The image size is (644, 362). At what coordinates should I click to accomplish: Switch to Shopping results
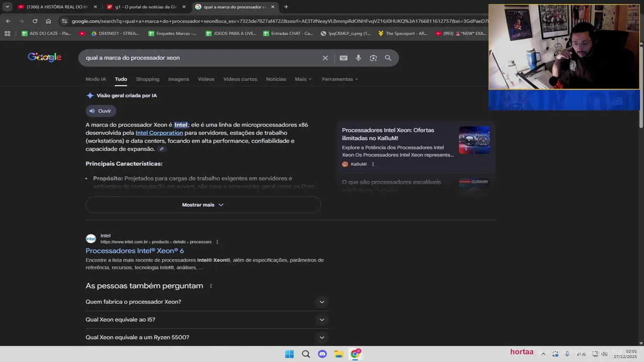147,79
